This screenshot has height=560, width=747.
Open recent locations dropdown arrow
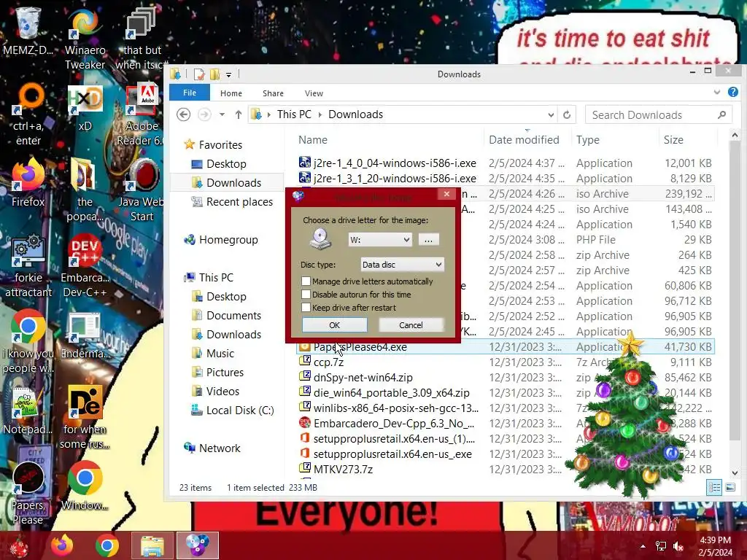tap(222, 114)
